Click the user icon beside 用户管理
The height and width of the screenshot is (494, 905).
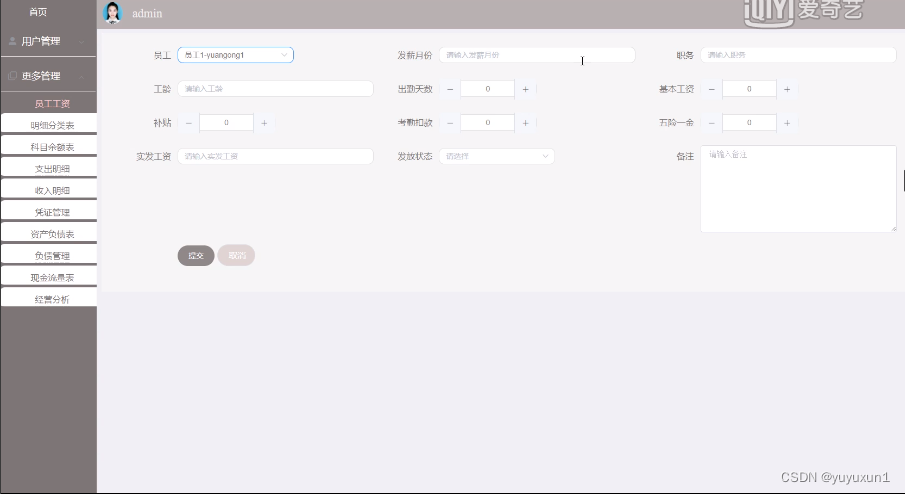coord(12,41)
